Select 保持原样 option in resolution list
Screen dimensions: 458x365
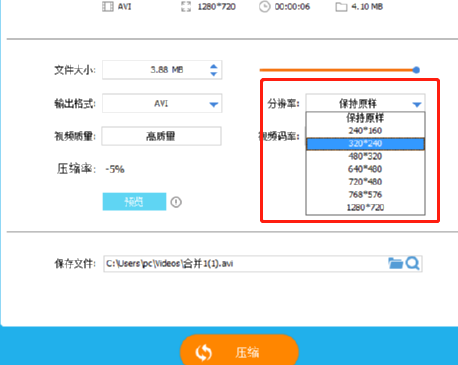click(365, 118)
